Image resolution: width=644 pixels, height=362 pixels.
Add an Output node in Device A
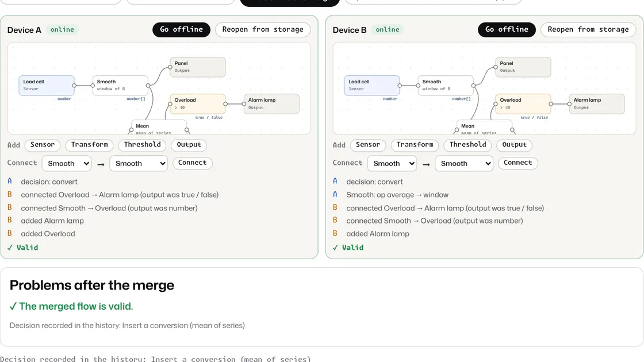pyautogui.click(x=189, y=145)
